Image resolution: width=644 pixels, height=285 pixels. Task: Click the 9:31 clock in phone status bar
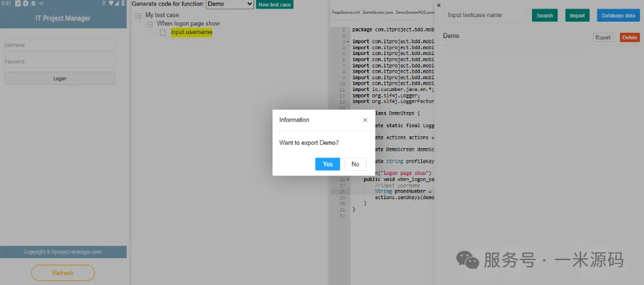click(6, 3)
